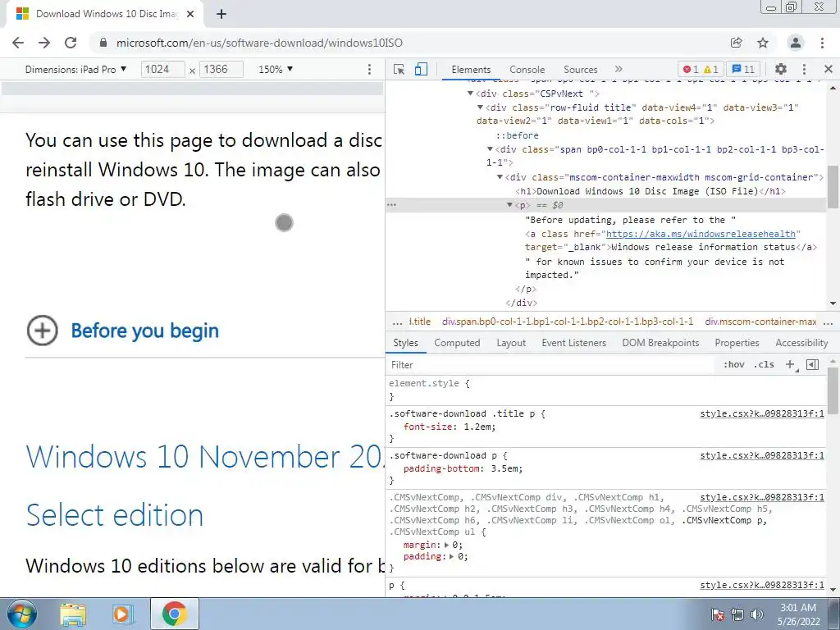Toggle the computed styles sidebar icon

pos(813,365)
